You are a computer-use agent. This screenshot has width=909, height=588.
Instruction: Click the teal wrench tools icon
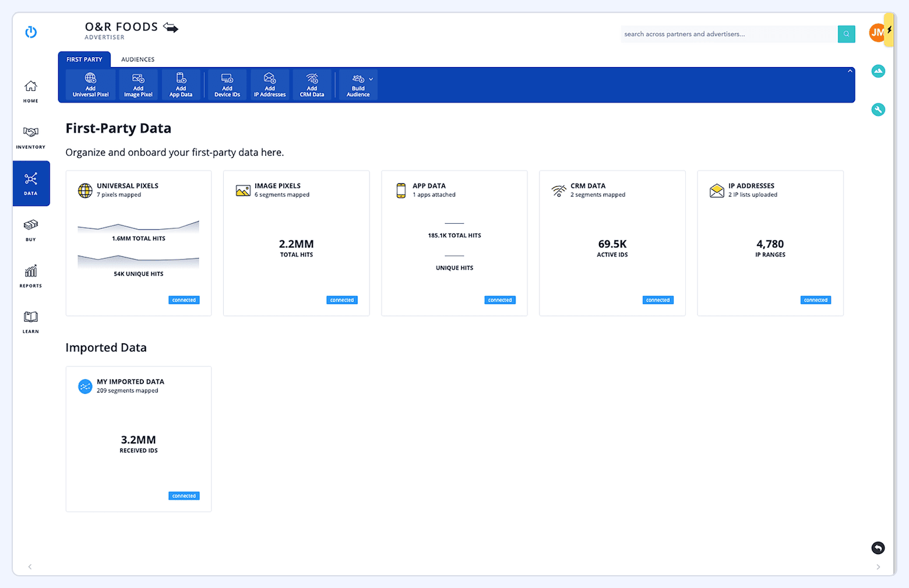pyautogui.click(x=878, y=110)
